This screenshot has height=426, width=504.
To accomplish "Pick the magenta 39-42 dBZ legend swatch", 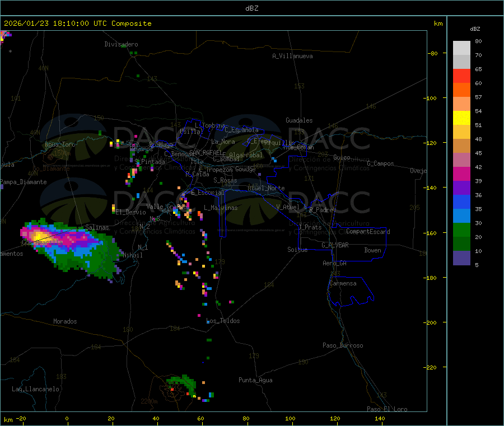I will point(461,174).
